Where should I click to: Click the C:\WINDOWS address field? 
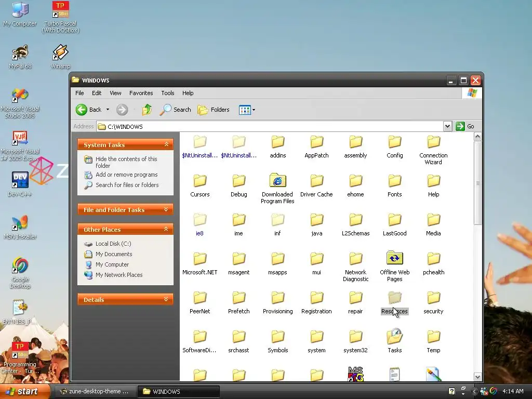[270, 127]
